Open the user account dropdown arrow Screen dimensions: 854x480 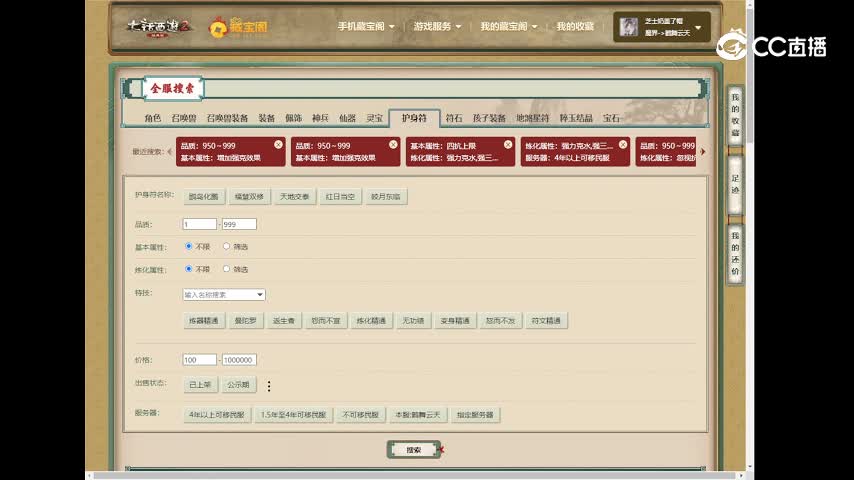(x=698, y=27)
